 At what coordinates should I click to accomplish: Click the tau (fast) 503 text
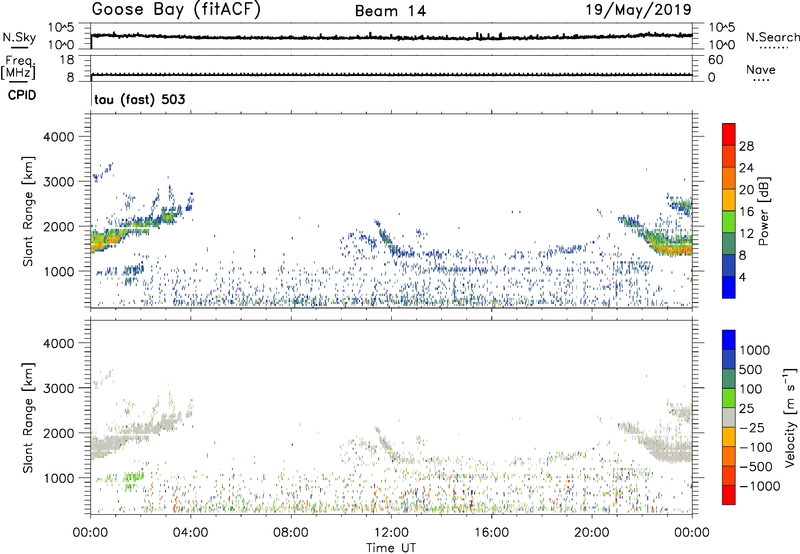pos(139,99)
